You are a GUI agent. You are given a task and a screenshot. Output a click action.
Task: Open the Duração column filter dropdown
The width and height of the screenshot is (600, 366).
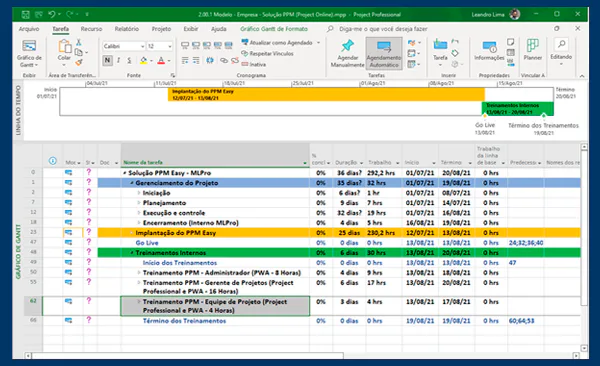coord(361,163)
